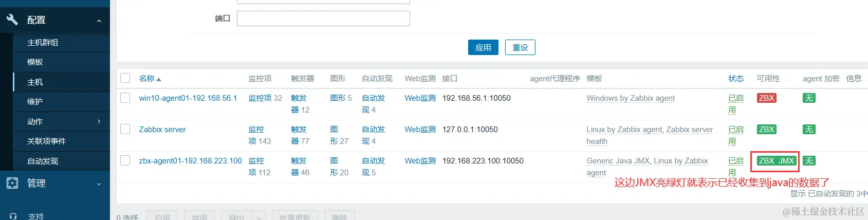Click the 可用性 column header
Screen dimensions: 868x220
click(x=768, y=79)
